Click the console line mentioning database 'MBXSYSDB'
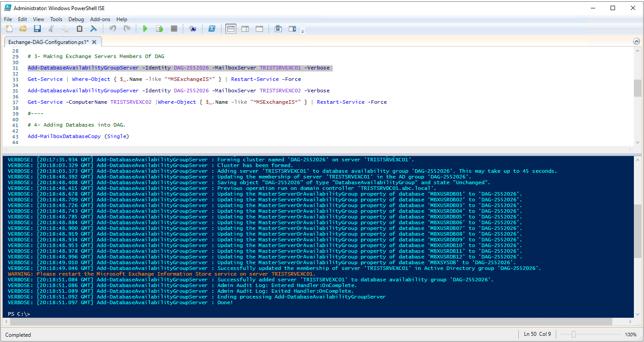Screen dimensions: 644x342 tap(262, 262)
